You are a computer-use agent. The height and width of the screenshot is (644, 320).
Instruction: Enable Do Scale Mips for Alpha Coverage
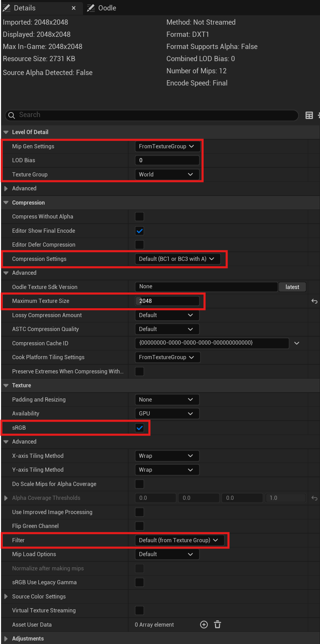[139, 484]
